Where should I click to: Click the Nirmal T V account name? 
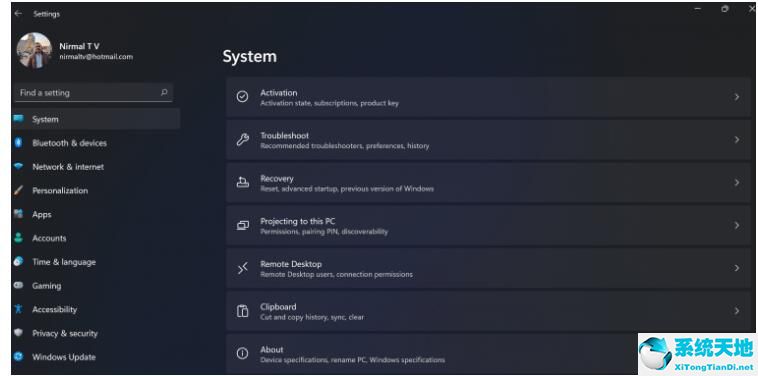tap(79, 46)
